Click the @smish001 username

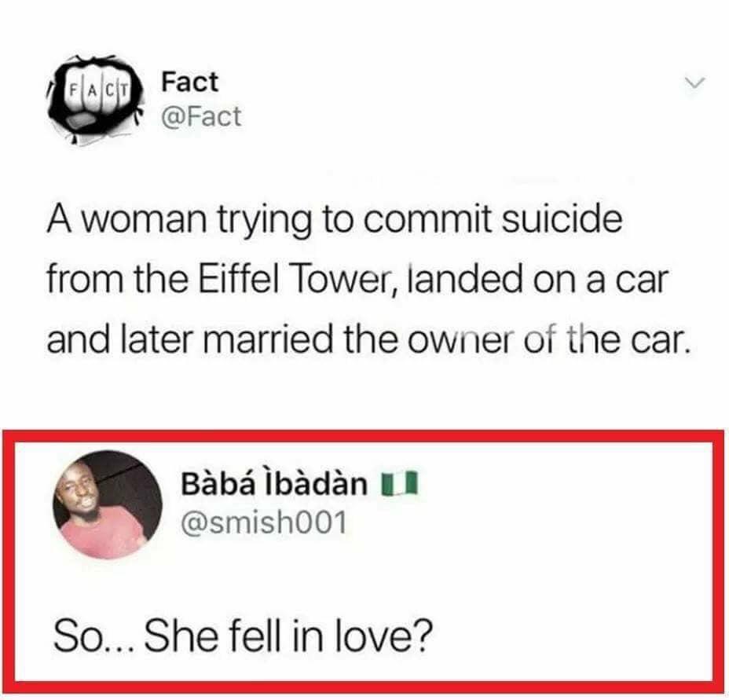(263, 522)
